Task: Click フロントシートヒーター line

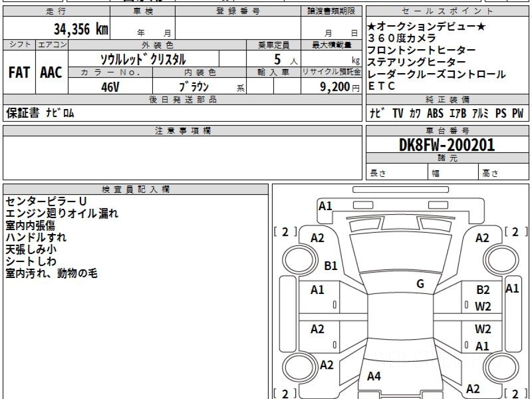Action: (422, 51)
